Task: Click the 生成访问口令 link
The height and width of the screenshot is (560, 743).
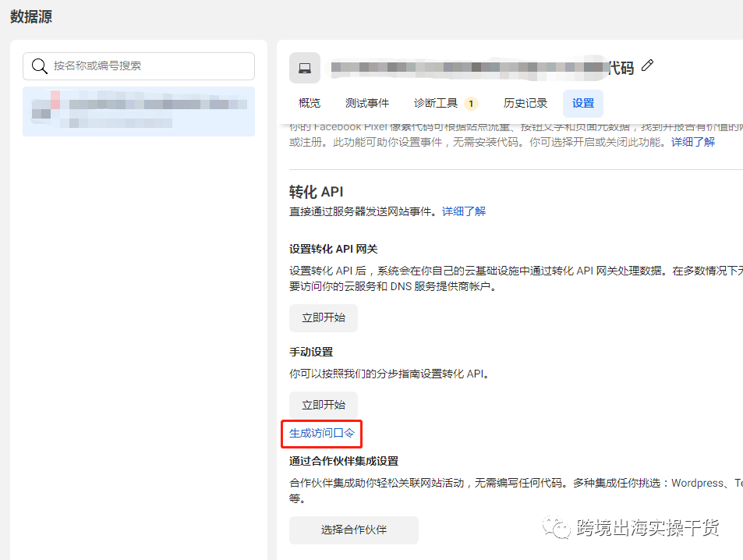Action: (322, 433)
